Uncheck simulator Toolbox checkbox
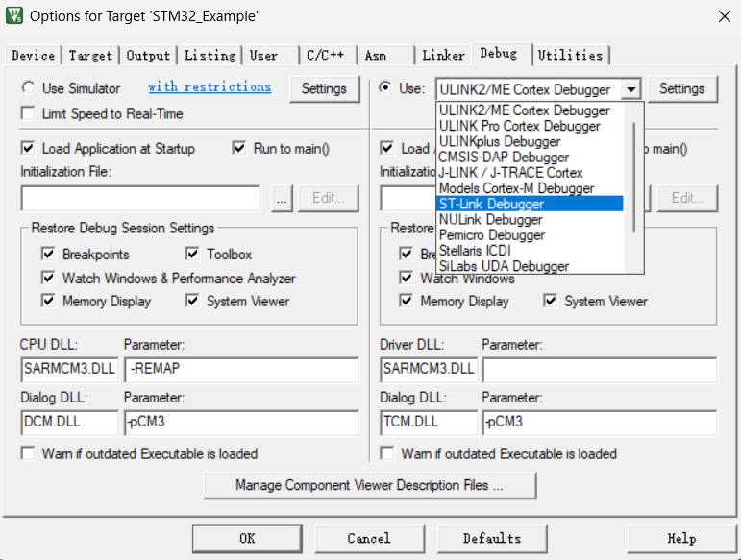 click(192, 254)
